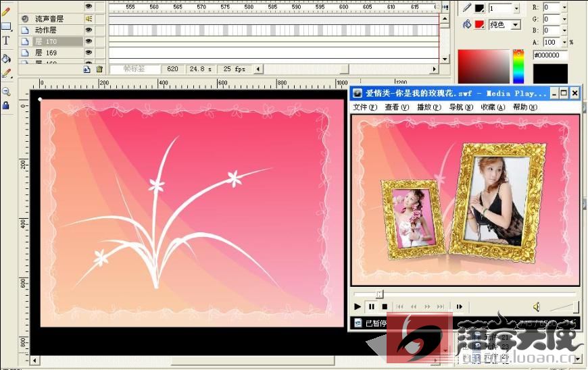Open the A alpha value dropdown arrow
The width and height of the screenshot is (588, 370).
[564, 43]
